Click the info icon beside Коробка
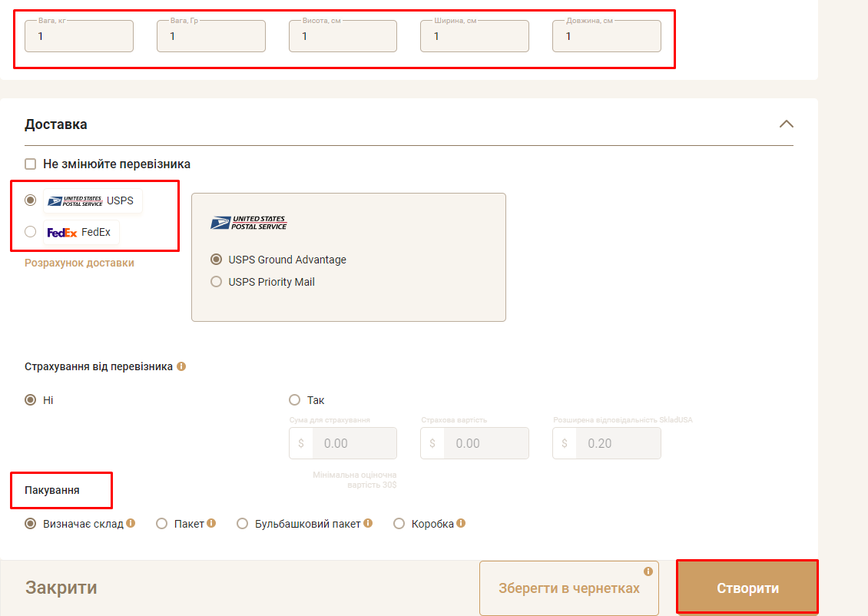The height and width of the screenshot is (616, 868). pyautogui.click(x=461, y=523)
